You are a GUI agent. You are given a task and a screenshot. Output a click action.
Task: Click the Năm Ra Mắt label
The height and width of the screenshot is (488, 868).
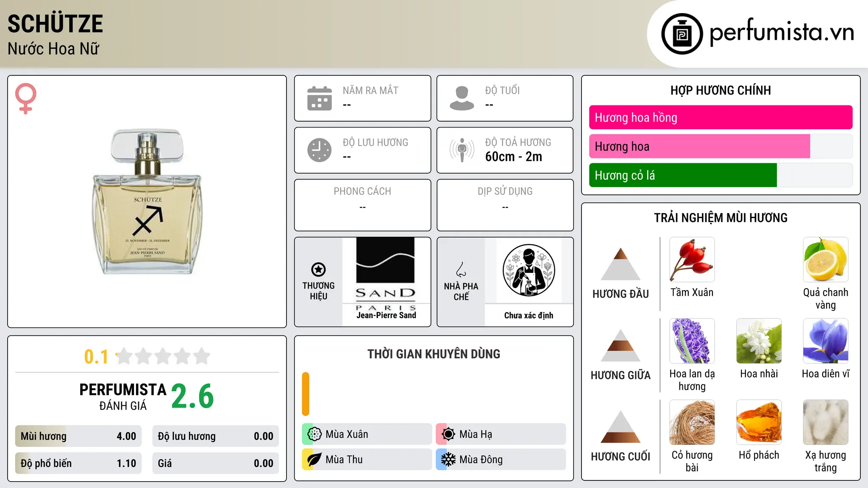(370, 90)
